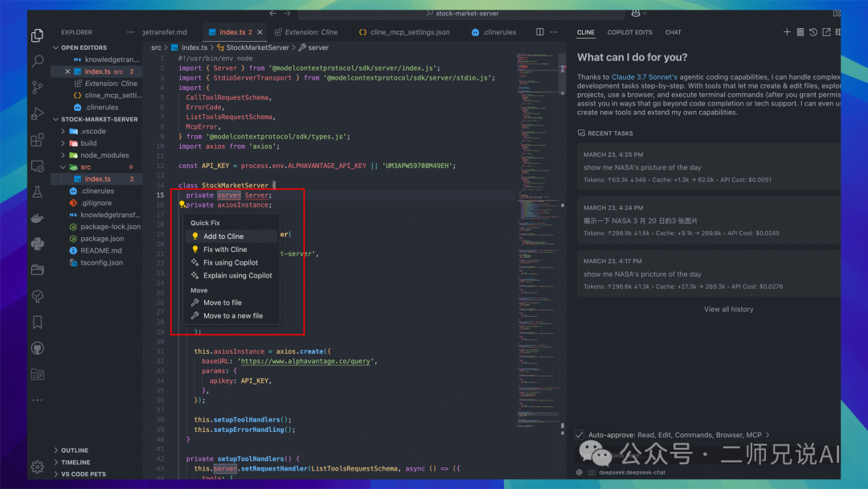
Task: Open the Search view in activity bar
Action: [37, 61]
